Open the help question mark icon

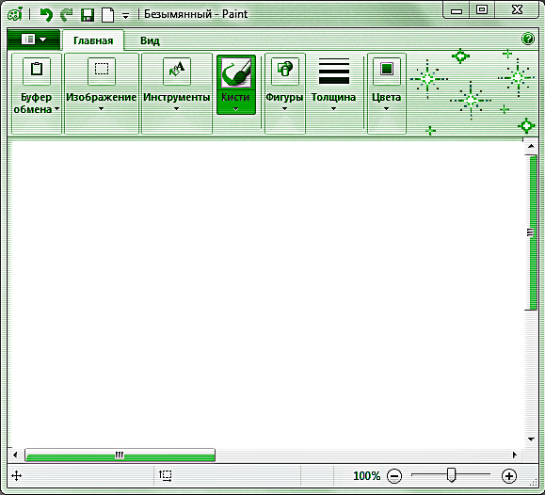528,39
